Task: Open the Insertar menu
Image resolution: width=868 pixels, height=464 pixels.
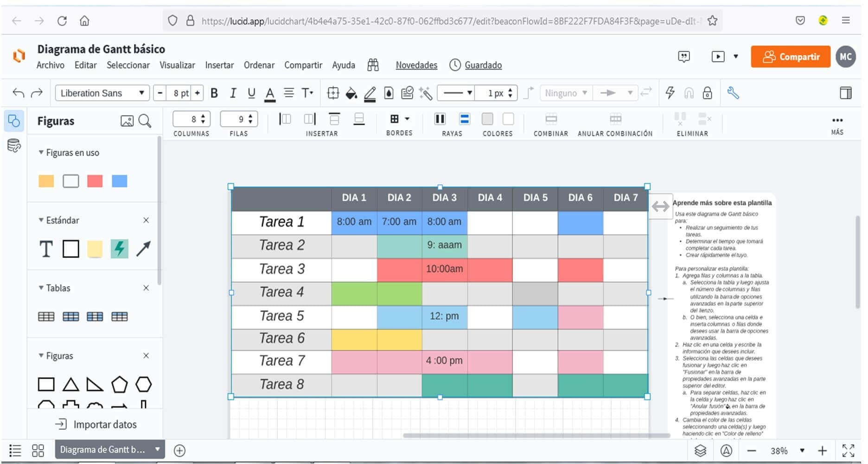Action: pos(219,65)
